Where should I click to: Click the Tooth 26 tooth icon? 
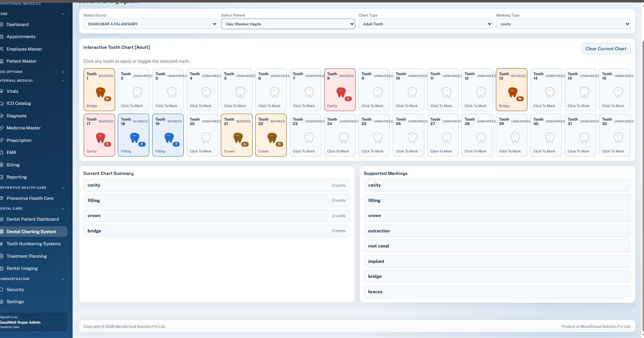(x=412, y=138)
